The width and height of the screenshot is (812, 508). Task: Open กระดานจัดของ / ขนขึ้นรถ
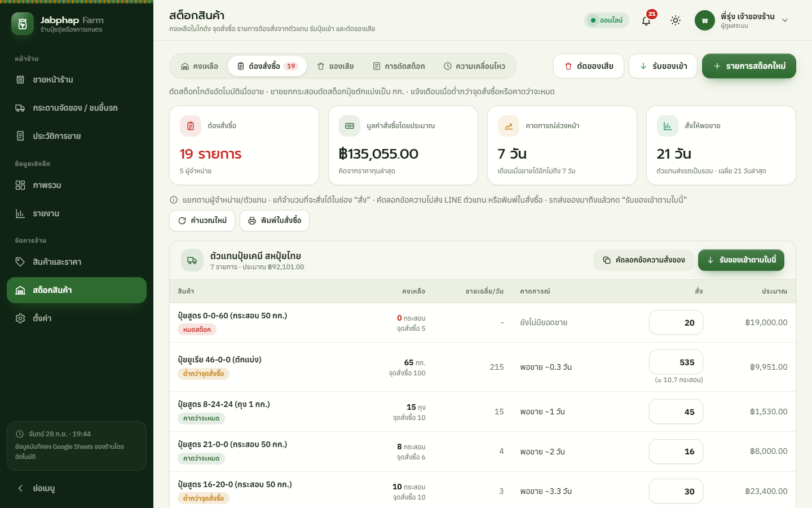coord(77,108)
